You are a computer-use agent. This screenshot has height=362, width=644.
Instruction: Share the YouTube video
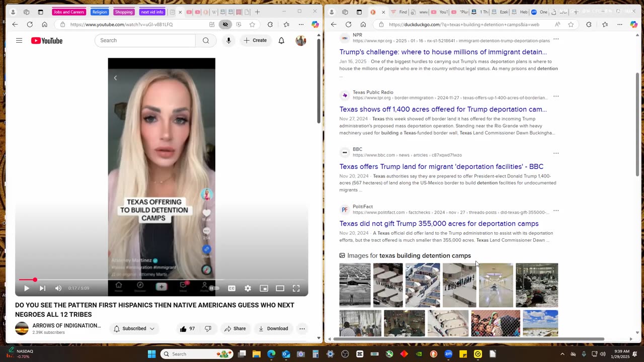tap(235, 329)
